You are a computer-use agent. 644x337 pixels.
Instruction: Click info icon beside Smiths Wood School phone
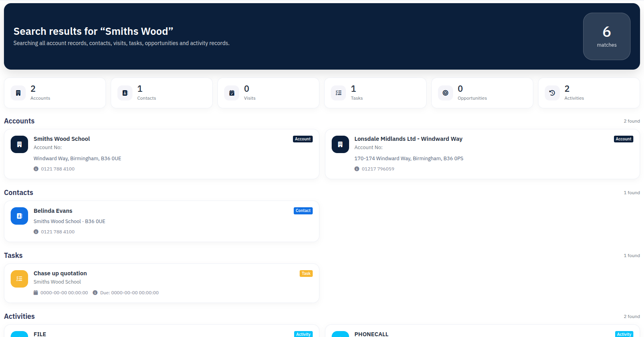click(x=36, y=169)
